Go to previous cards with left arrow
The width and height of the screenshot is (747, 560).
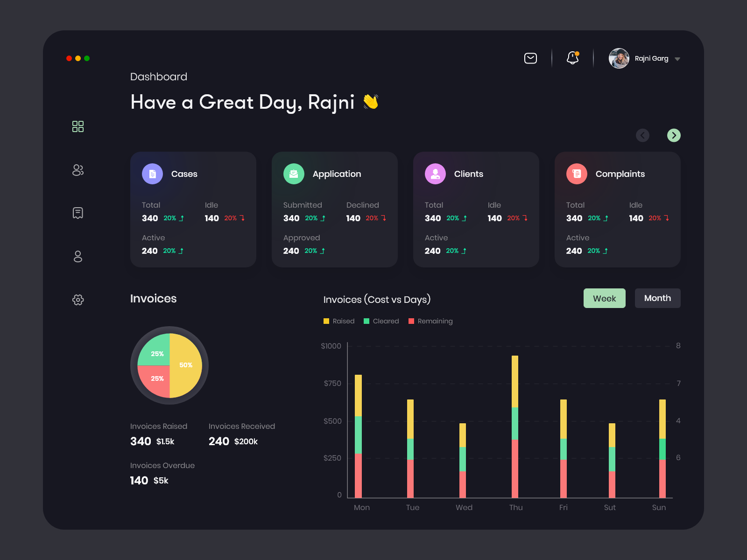click(x=643, y=135)
